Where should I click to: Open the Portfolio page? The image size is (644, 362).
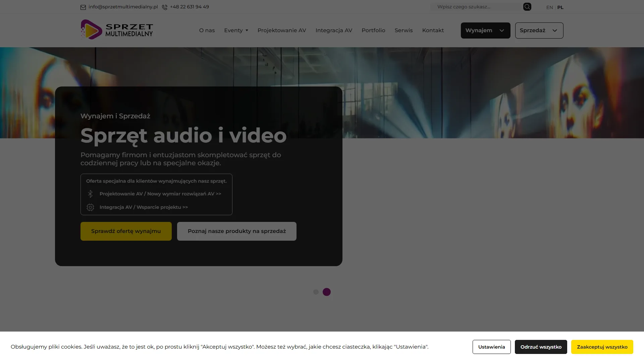tap(373, 30)
